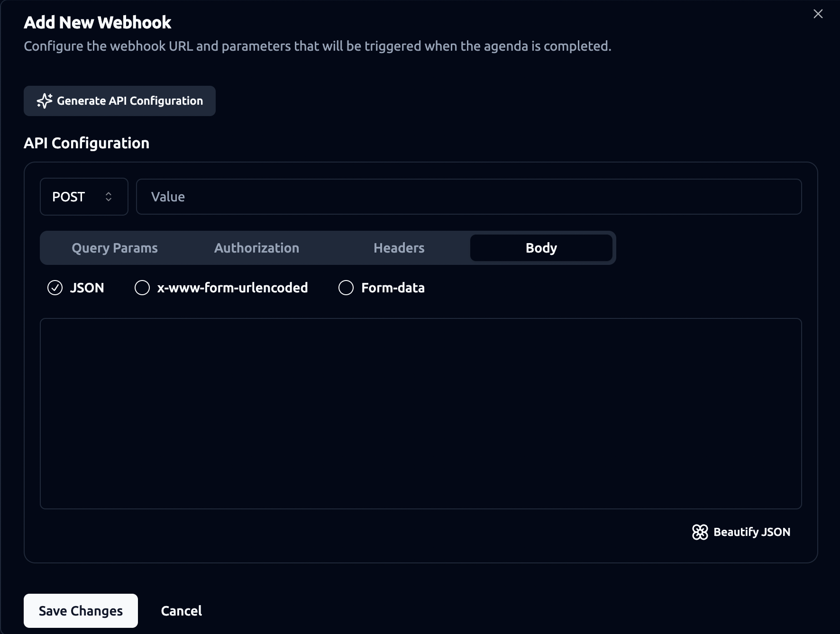Open the POST method dropdown
This screenshot has width=840, height=634.
point(84,197)
